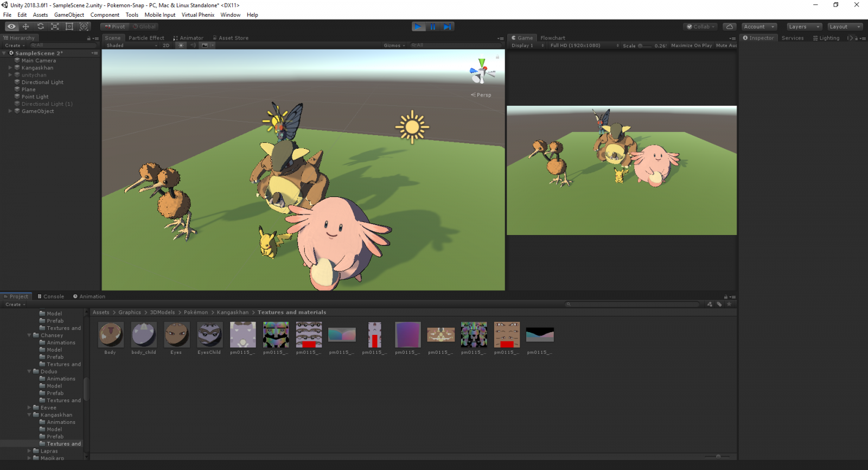This screenshot has width=868, height=470.
Task: Open the File menu
Action: click(7, 15)
